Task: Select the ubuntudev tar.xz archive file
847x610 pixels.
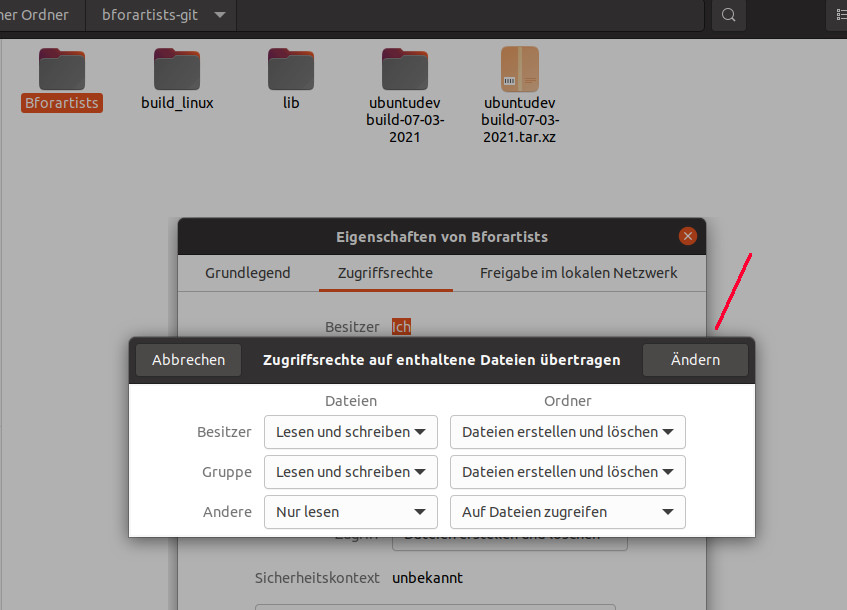Action: 519,69
